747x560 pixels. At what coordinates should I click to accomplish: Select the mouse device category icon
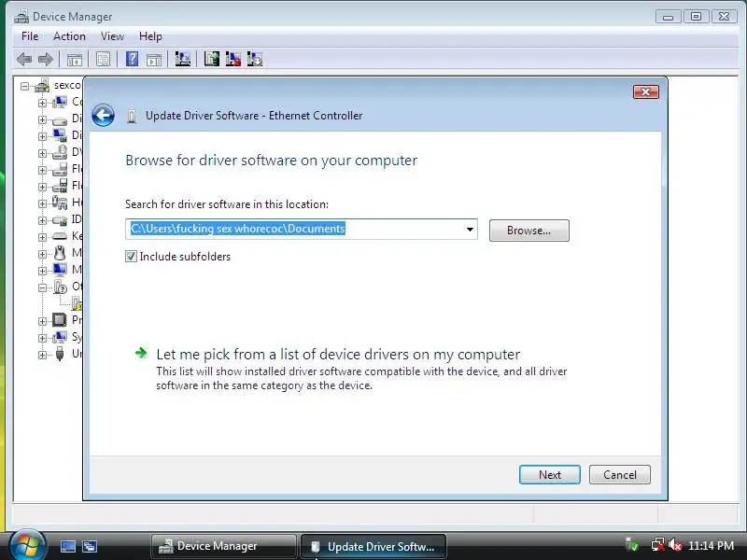(x=60, y=253)
